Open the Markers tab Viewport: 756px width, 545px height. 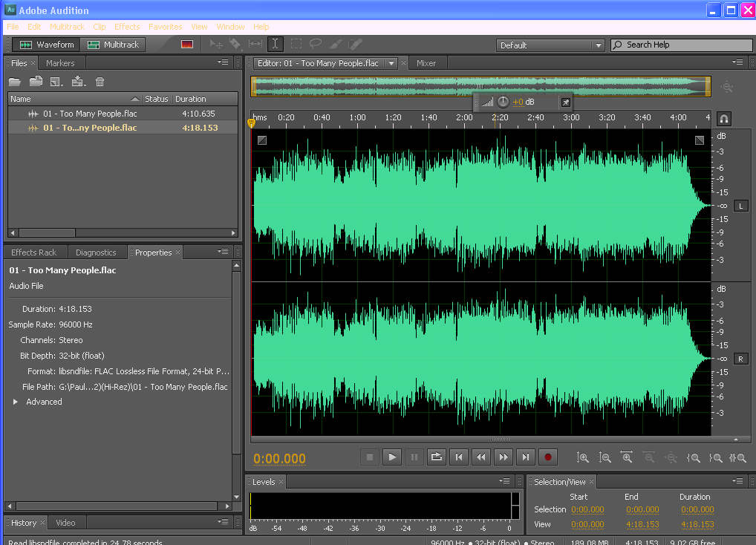click(x=60, y=63)
